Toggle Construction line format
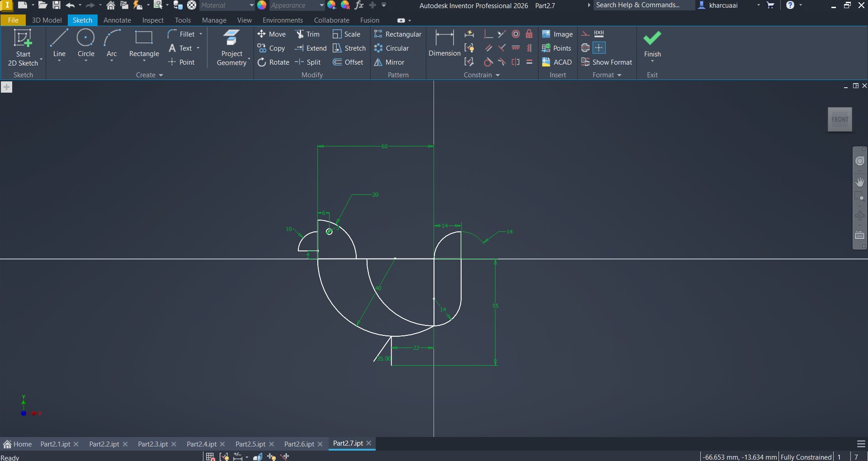The image size is (868, 461). 585,34
